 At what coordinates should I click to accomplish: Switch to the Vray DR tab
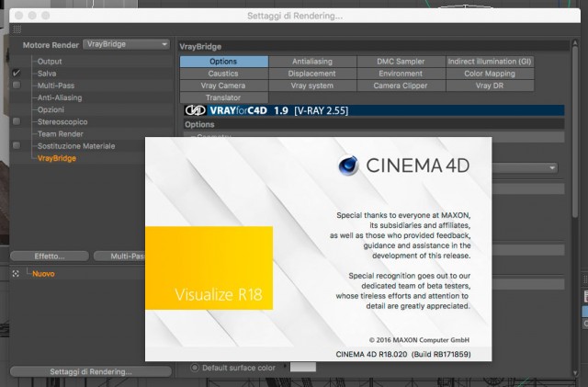click(490, 85)
